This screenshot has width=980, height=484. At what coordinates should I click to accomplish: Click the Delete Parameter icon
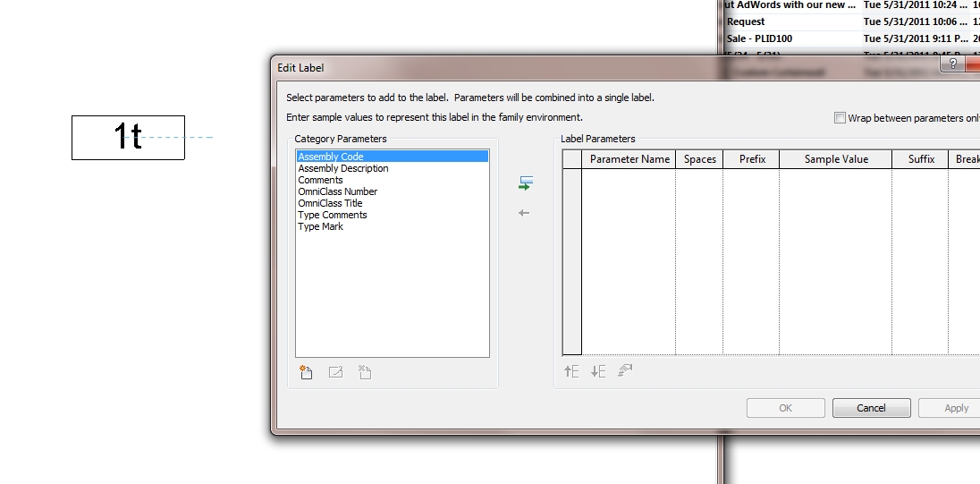(x=365, y=373)
